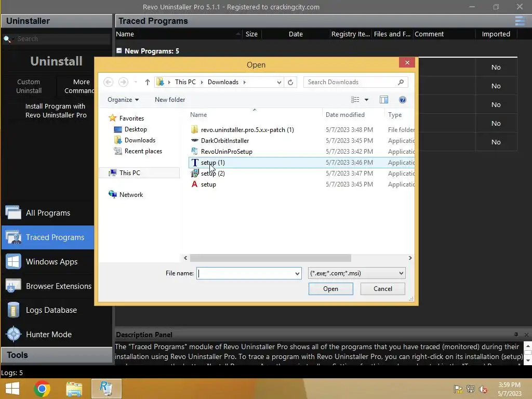Pin the Description Panel
Viewport: 532px width, 399px height.
[516, 335]
